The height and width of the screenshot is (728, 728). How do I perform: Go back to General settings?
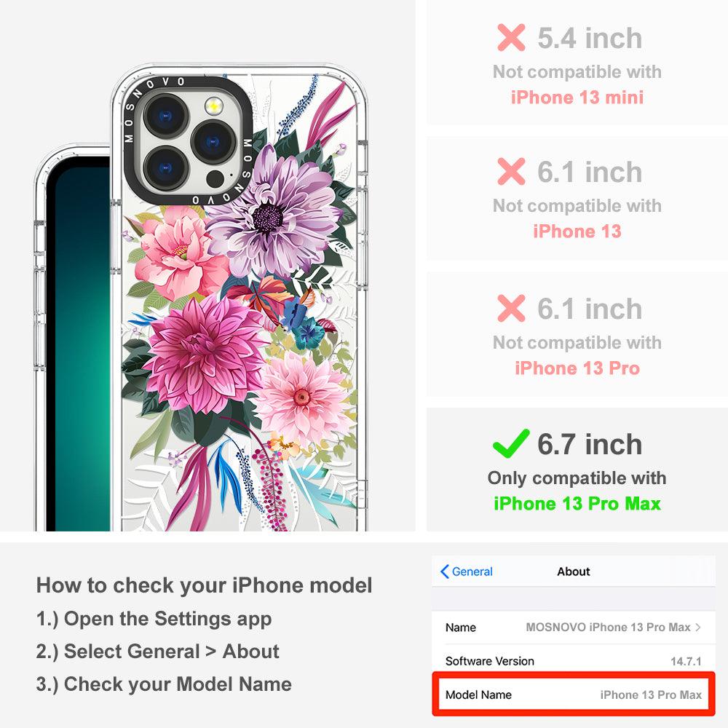pyautogui.click(x=467, y=571)
